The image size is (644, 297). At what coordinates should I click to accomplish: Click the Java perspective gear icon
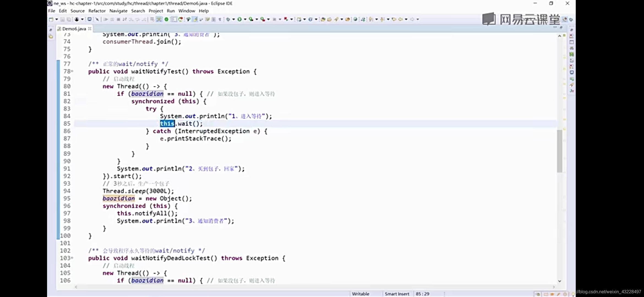571,19
